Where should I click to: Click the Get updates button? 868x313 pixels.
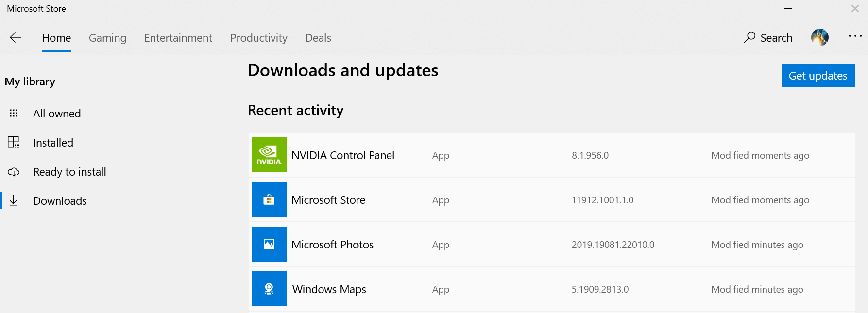point(818,75)
